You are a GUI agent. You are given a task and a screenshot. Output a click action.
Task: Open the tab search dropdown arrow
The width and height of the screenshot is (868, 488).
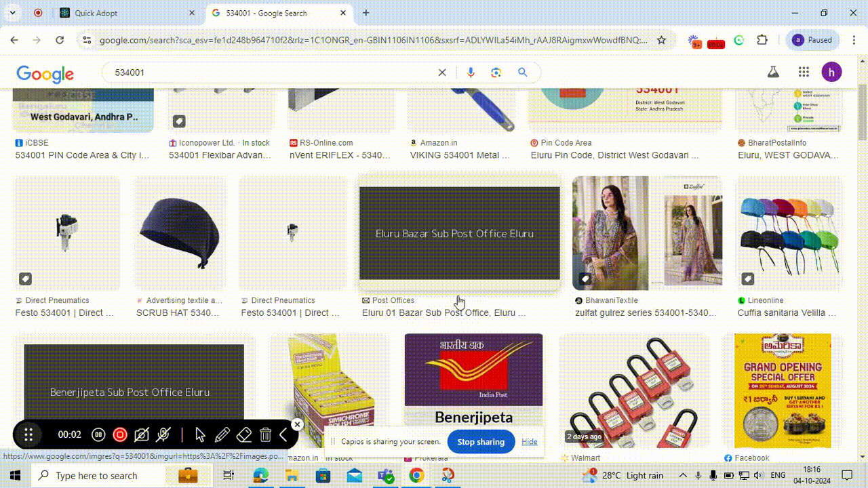pos(14,13)
